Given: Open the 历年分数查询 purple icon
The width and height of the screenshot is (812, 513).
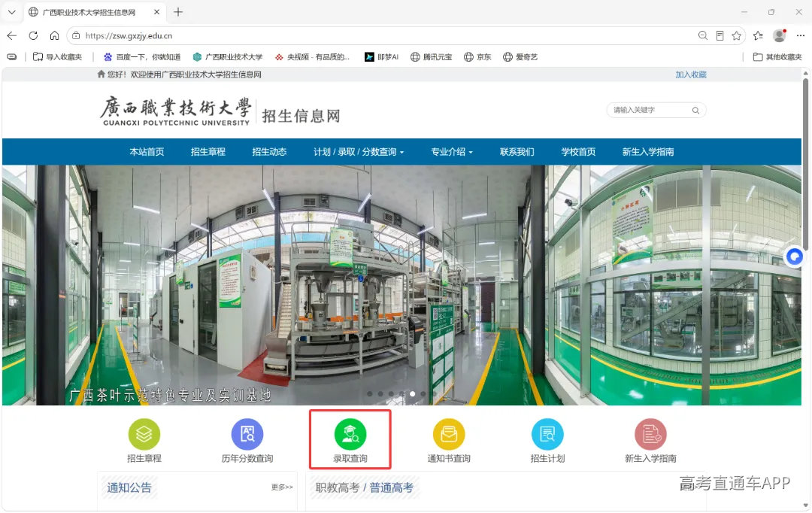Looking at the screenshot, I should tap(247, 434).
